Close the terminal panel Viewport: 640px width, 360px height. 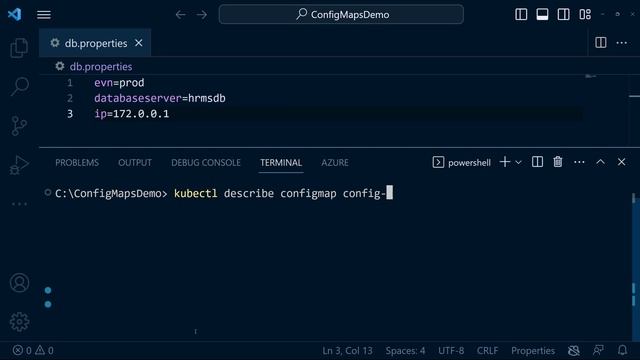pos(621,162)
